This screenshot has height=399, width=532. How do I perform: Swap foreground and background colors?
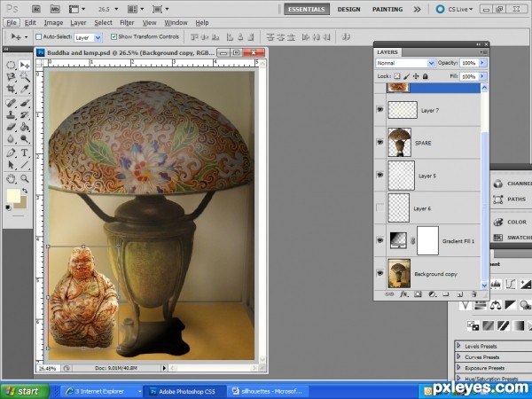25,191
